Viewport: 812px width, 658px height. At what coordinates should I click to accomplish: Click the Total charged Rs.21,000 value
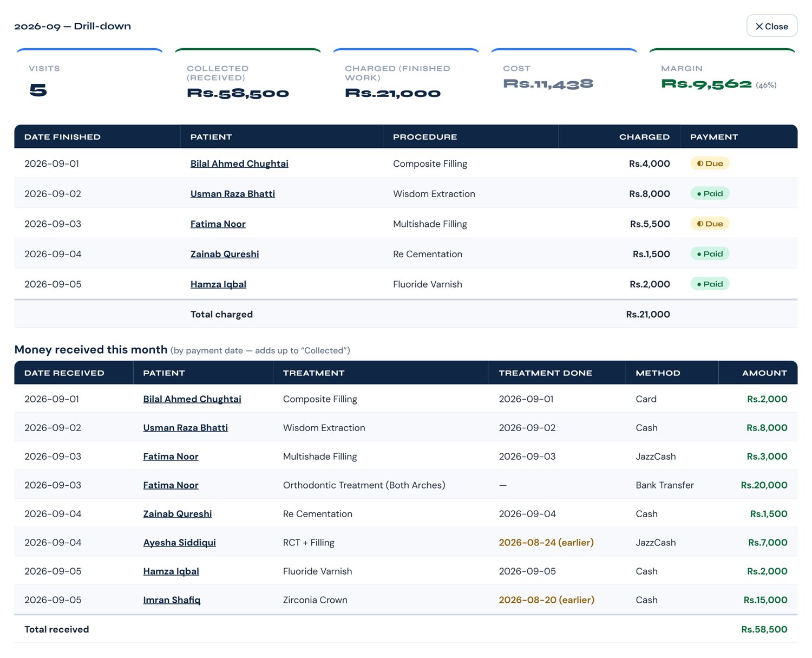648,315
